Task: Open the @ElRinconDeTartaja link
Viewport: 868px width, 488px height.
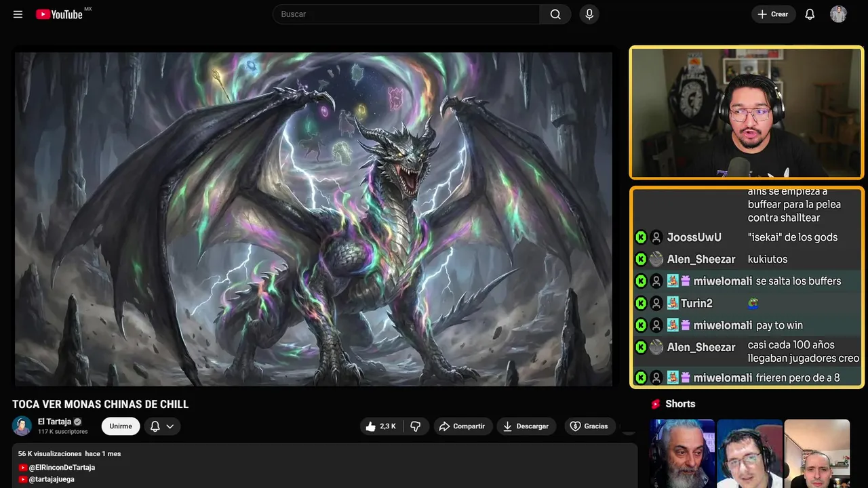Action: pos(62,468)
